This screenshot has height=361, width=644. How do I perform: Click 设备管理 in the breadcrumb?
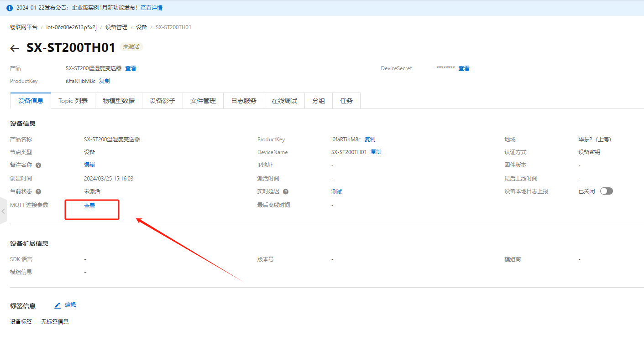click(116, 27)
